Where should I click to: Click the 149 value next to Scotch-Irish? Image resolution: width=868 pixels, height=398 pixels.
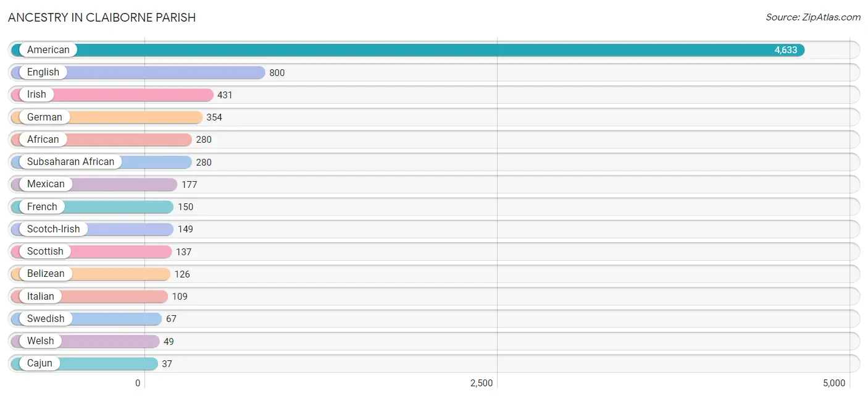185,229
